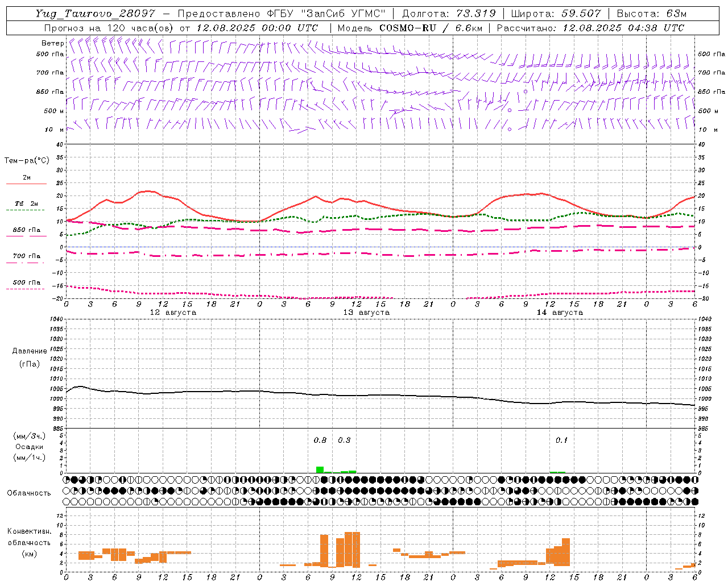Click the (гПа) pressure unit label
This screenshot has height=582, width=728.
(x=30, y=364)
